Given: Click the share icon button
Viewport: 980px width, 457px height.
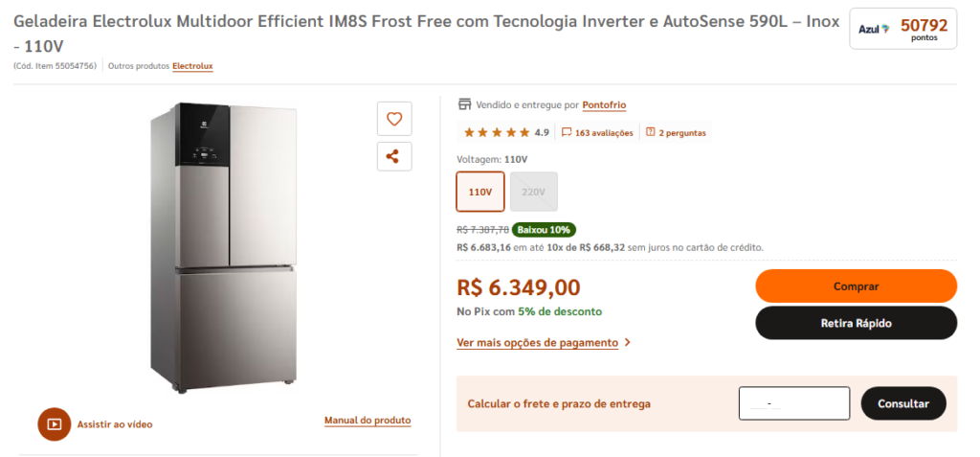Looking at the screenshot, I should [393, 156].
